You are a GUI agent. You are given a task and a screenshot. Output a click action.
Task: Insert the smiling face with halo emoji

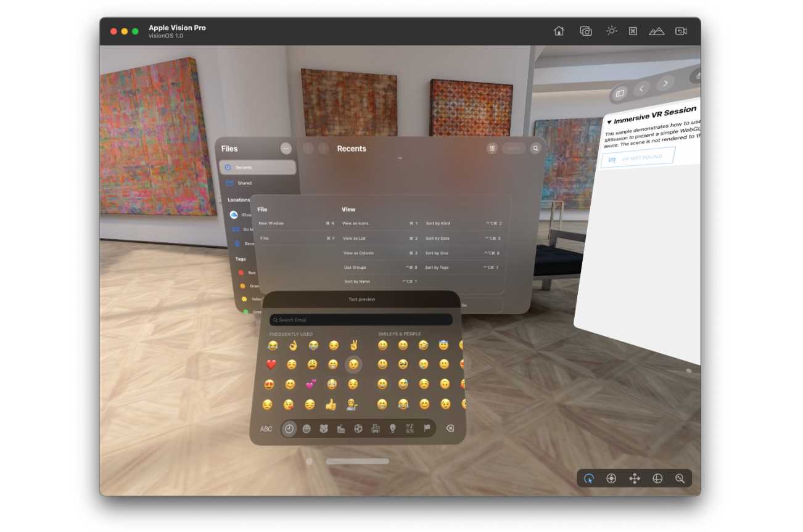tap(443, 345)
